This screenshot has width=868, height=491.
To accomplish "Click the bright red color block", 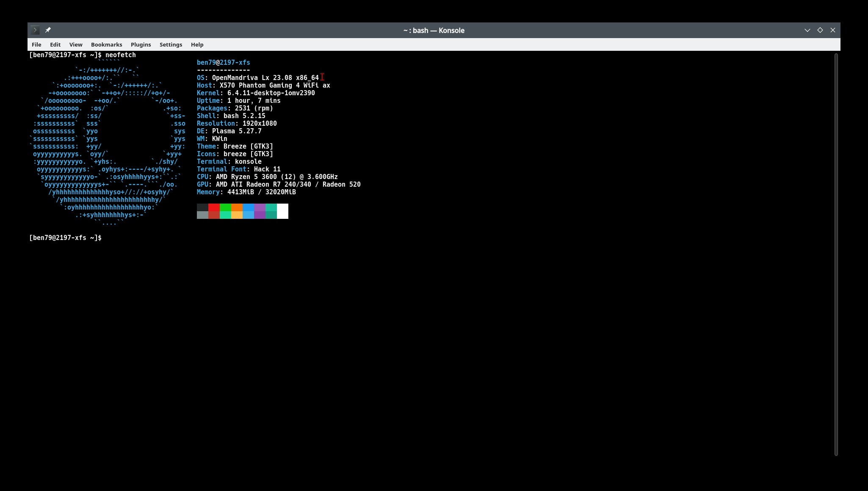I will [214, 207].
